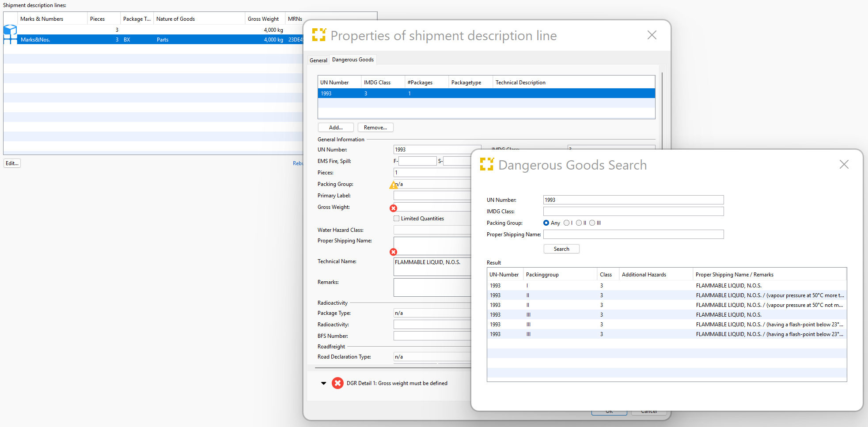Screen dimensions: 868x427
Task: Click the Remarks text box
Action: click(432, 287)
